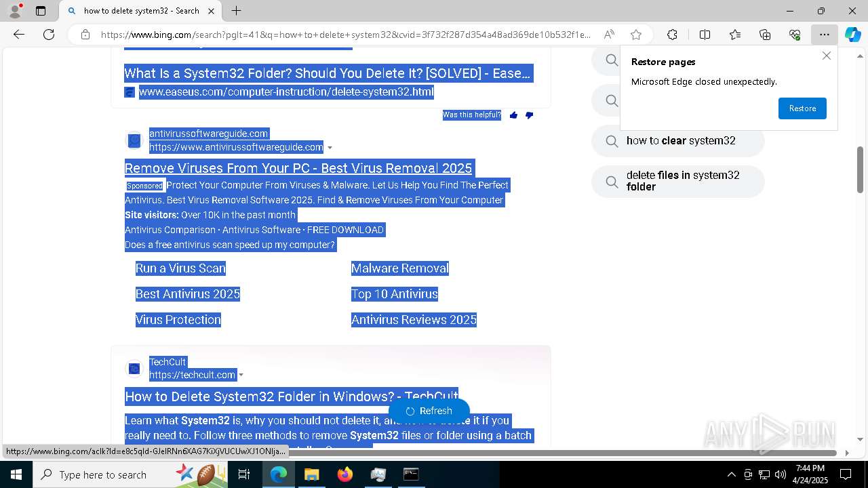Click the taskbar search box

(131, 474)
